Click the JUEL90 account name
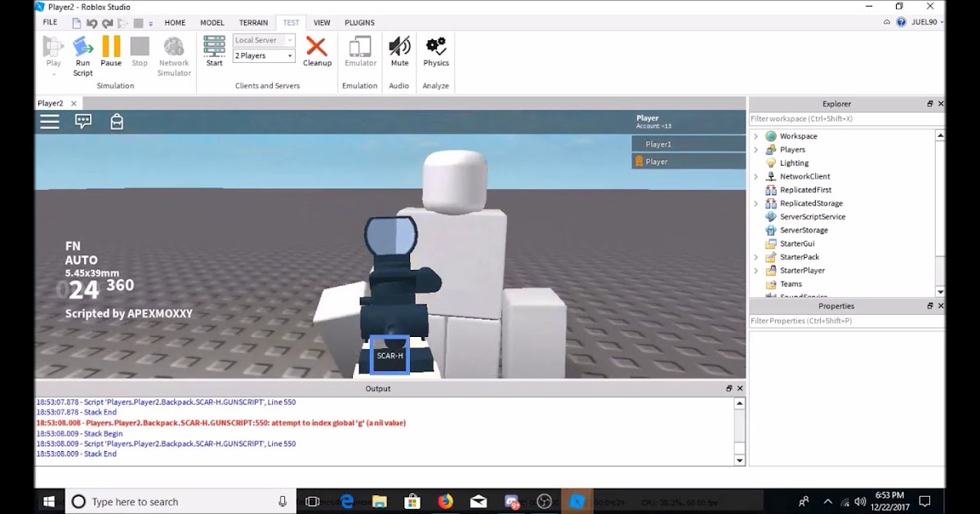Viewport: 980px width, 514px height. pos(924,23)
